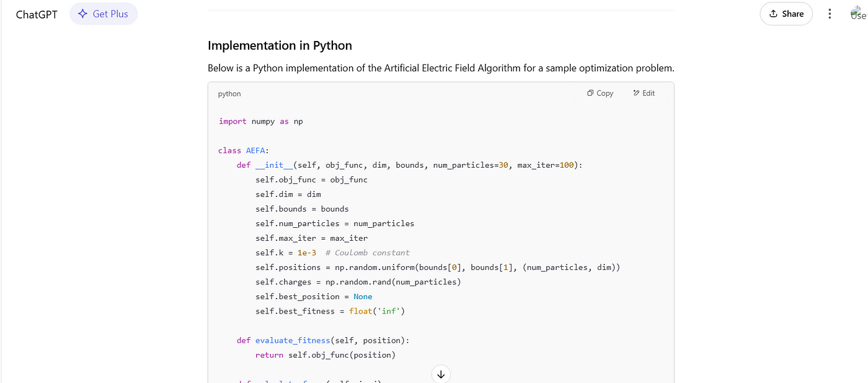Share this conversation via Share button

click(786, 14)
